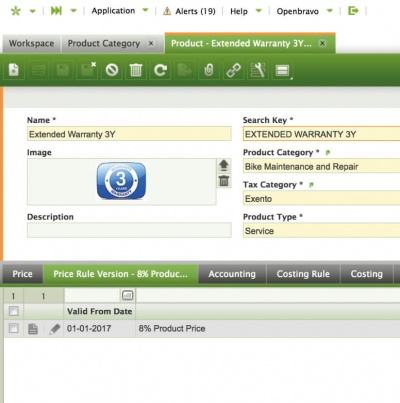
Task: Switch to the Price subtab
Action: (22, 274)
